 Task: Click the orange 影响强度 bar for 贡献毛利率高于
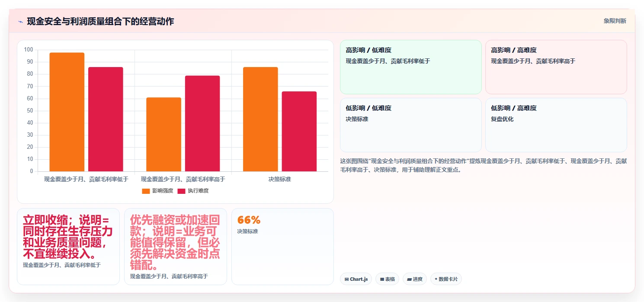(163, 135)
